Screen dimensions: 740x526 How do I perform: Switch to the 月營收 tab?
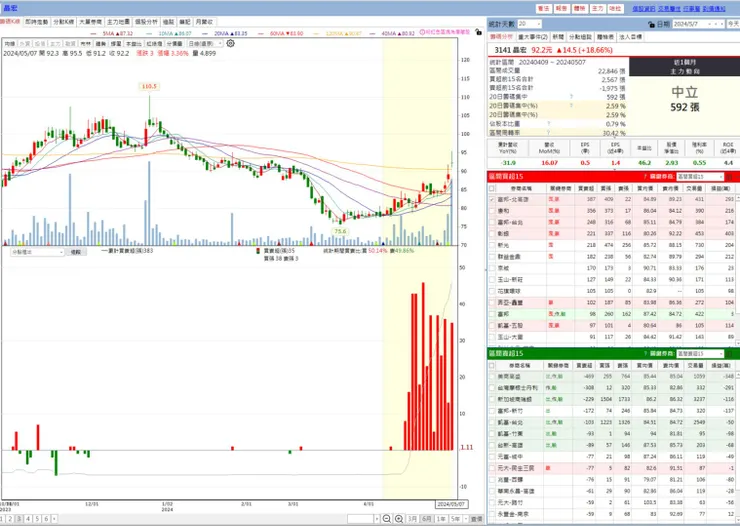coord(204,22)
